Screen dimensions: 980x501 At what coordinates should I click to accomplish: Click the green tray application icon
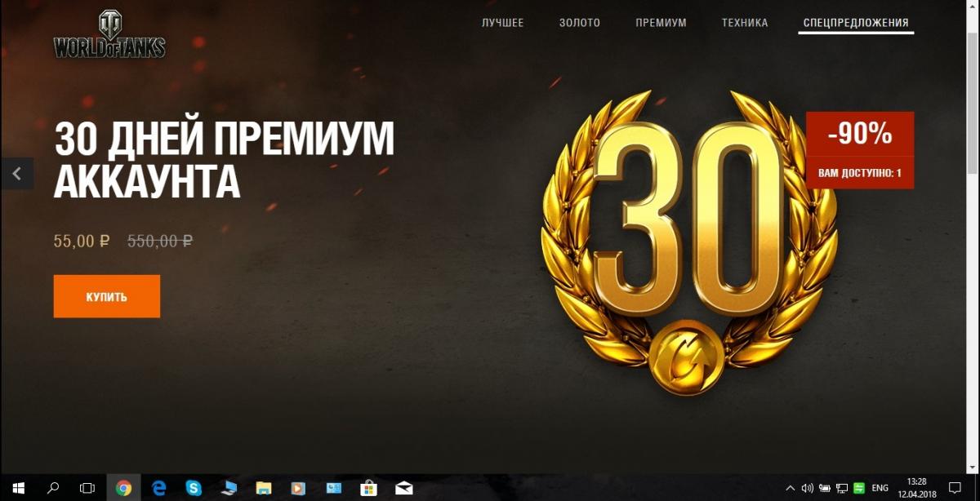tap(859, 488)
